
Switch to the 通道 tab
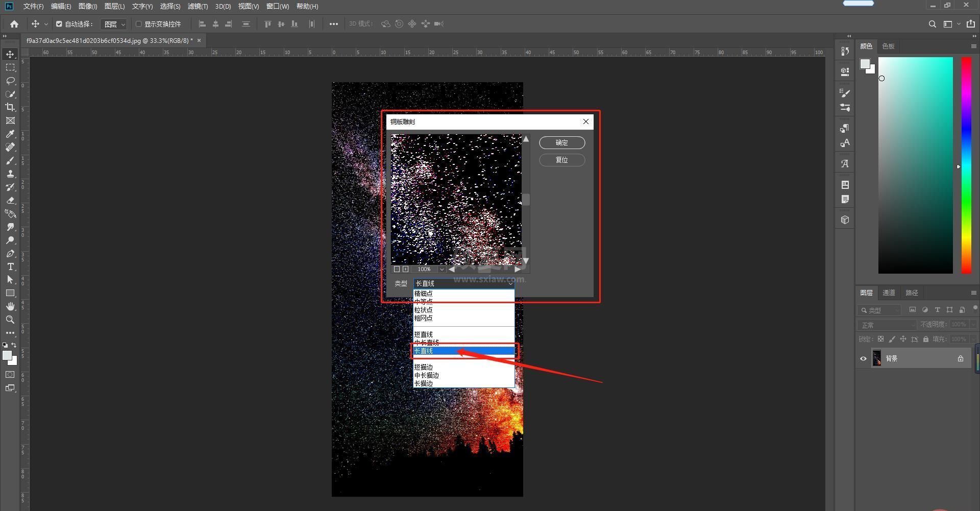(889, 293)
